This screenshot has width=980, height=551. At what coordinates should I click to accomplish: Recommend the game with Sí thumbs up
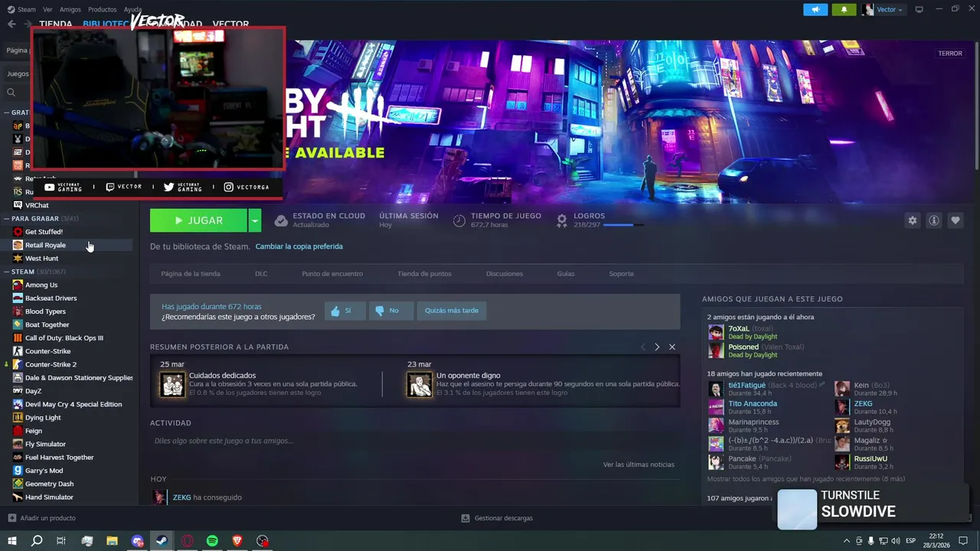pos(345,311)
